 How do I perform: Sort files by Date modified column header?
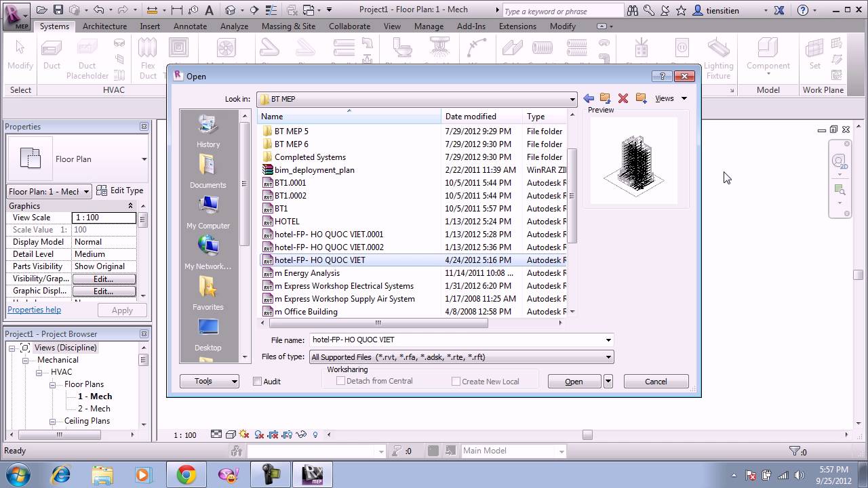[481, 117]
